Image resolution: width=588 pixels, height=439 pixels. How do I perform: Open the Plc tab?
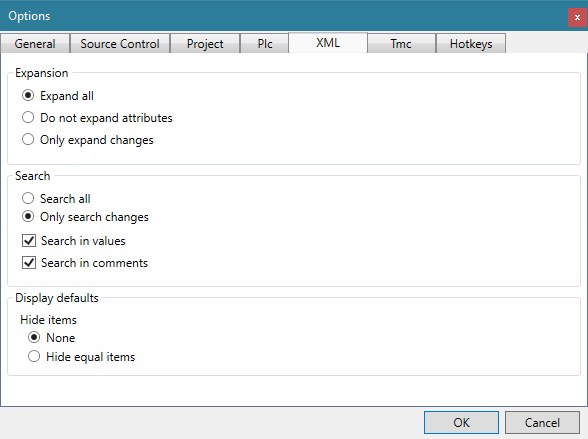265,43
